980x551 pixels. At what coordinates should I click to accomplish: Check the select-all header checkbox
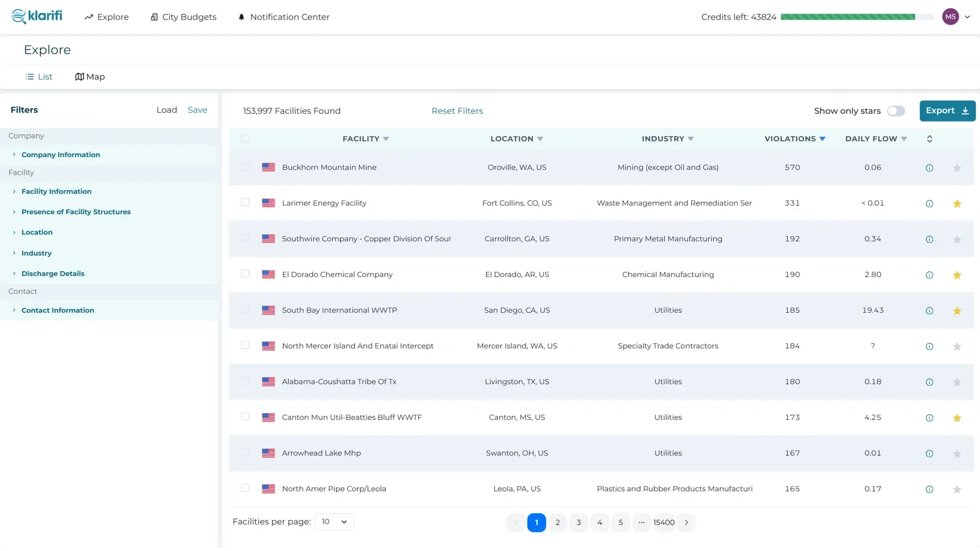click(245, 139)
